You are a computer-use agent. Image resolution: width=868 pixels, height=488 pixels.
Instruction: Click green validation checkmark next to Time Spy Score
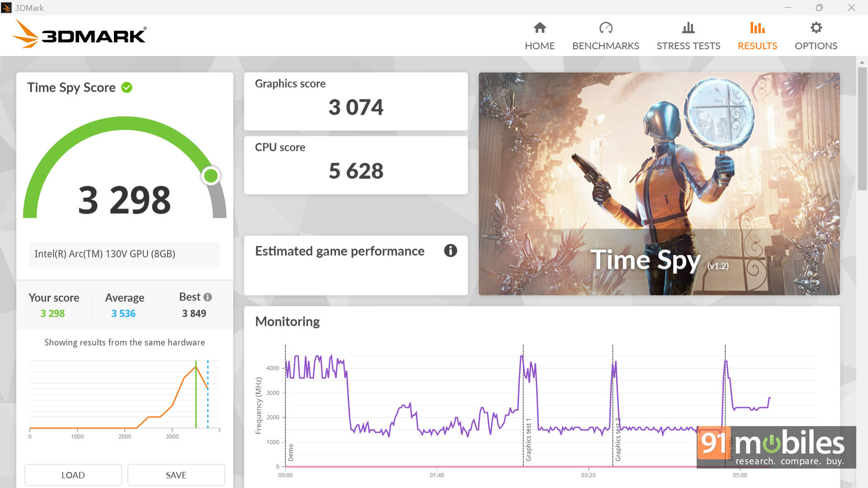click(127, 88)
